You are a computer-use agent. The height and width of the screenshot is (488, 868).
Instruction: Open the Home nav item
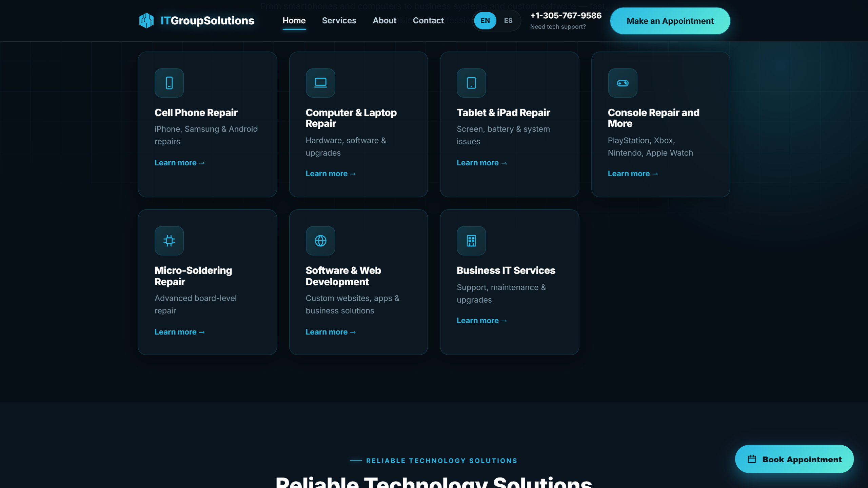tap(294, 21)
